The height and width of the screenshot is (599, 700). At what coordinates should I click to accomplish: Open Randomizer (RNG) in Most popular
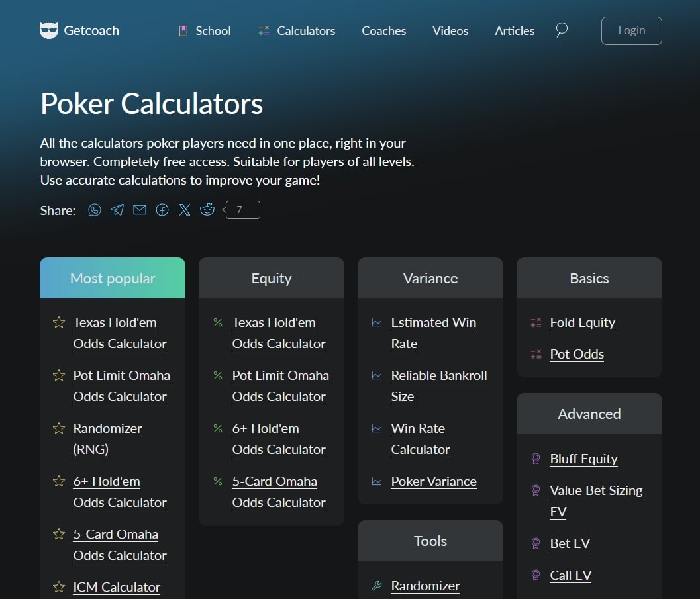(x=107, y=439)
